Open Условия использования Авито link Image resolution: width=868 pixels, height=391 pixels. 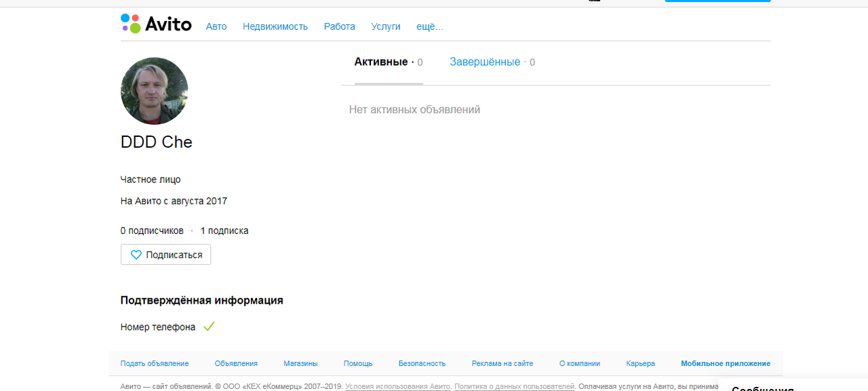pyautogui.click(x=398, y=386)
